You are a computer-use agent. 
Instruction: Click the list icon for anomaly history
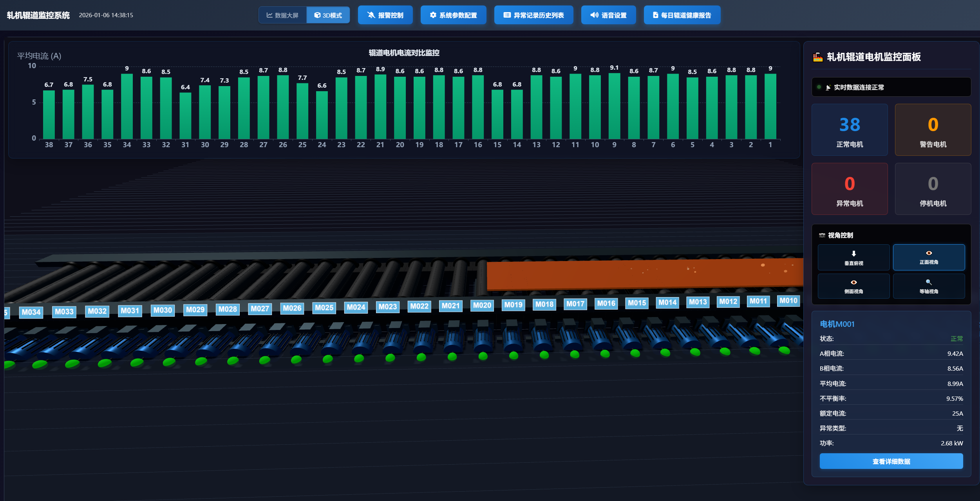[x=507, y=15]
